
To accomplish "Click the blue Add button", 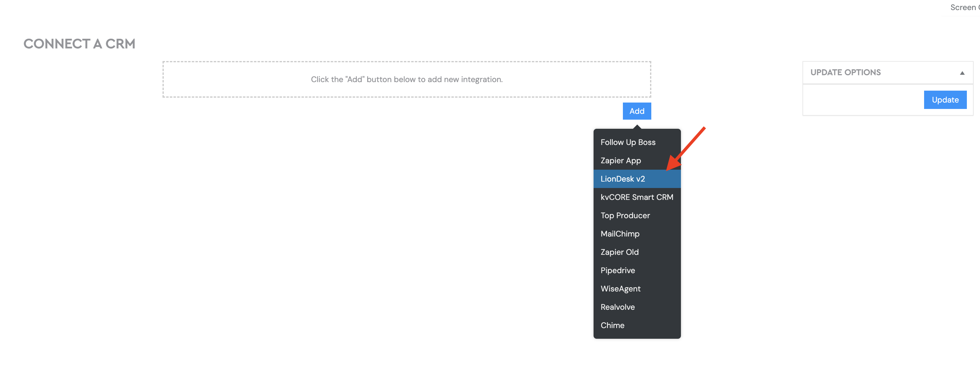I will coord(636,111).
